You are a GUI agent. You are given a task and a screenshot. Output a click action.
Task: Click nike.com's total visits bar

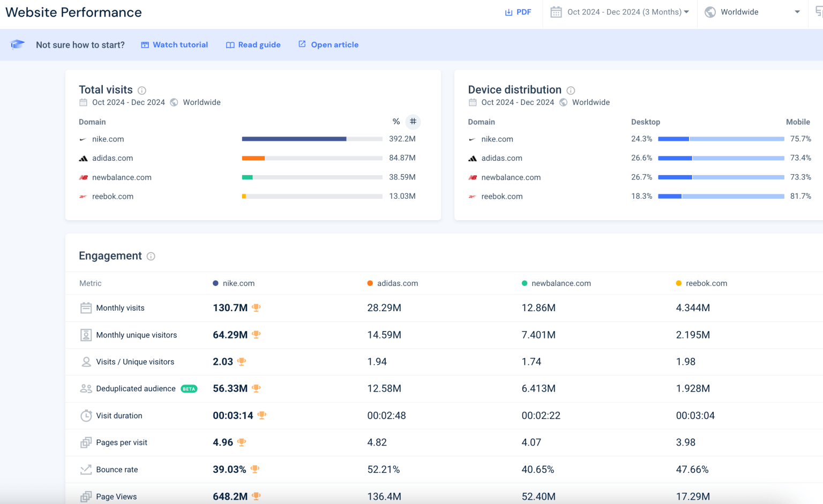click(x=294, y=139)
